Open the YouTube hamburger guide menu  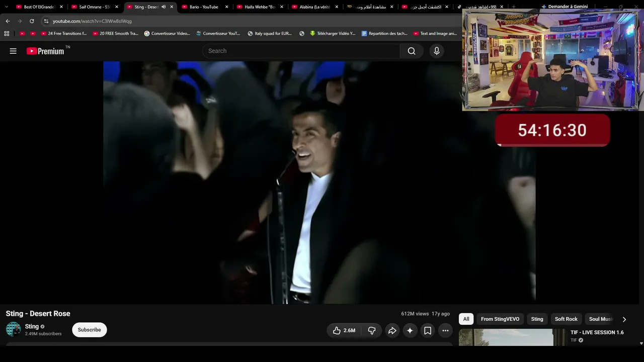pyautogui.click(x=13, y=51)
